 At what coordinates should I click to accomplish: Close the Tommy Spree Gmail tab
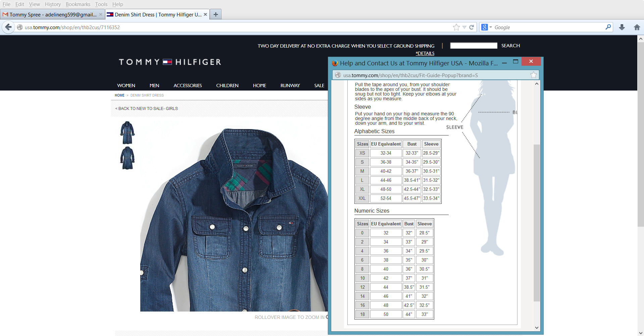100,14
